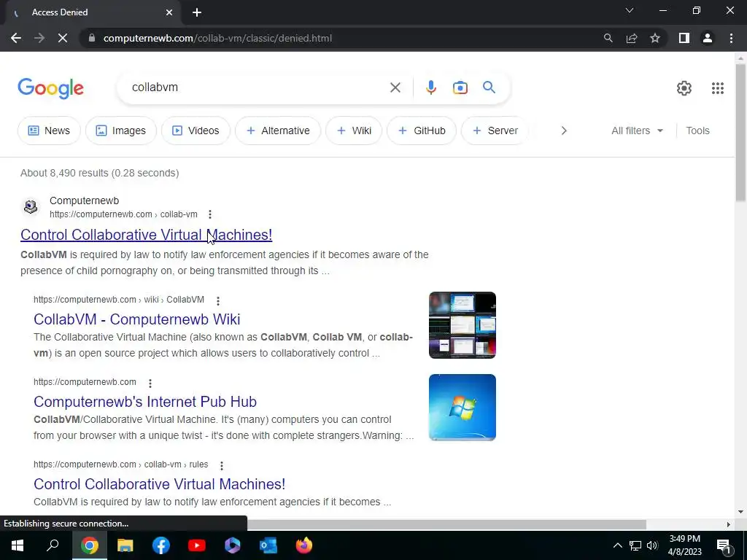The width and height of the screenshot is (747, 560).
Task: Click the address bar URL
Action: [x=217, y=38]
